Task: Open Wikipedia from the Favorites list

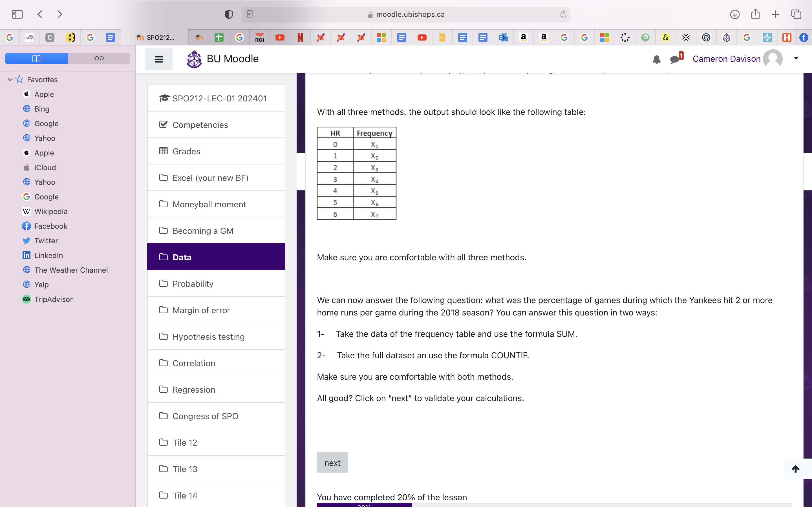Action: pyautogui.click(x=51, y=211)
